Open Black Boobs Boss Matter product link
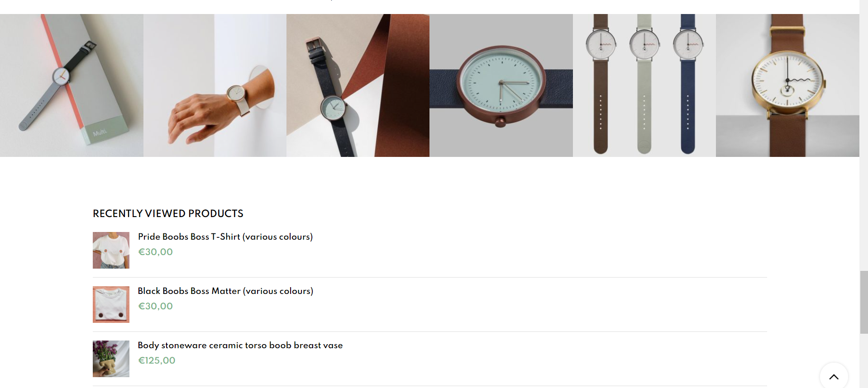Viewport: 868px width, 388px height. [225, 291]
